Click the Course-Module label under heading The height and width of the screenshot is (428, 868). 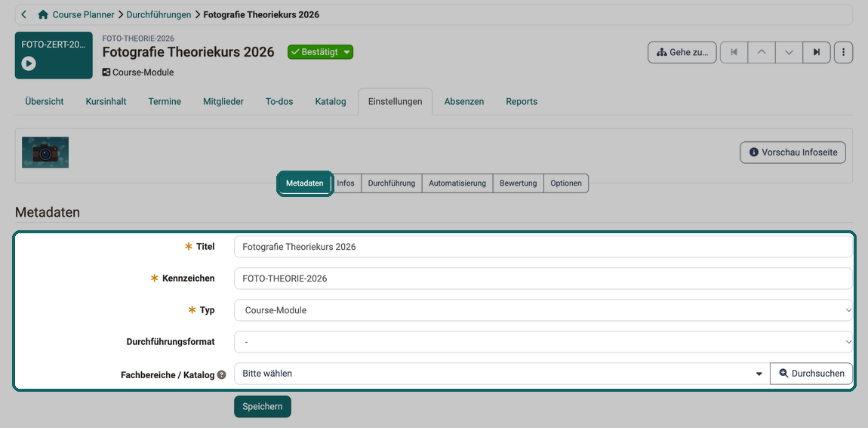[143, 72]
